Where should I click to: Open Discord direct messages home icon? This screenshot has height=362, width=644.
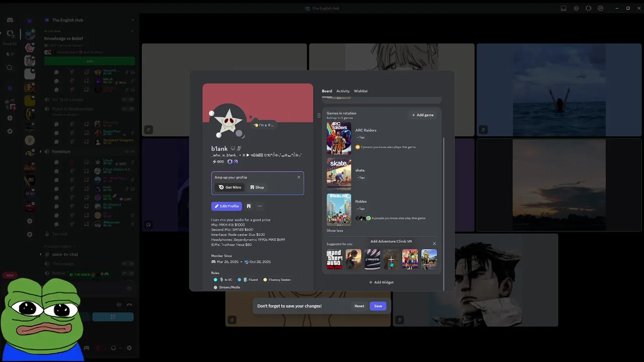pyautogui.click(x=10, y=20)
